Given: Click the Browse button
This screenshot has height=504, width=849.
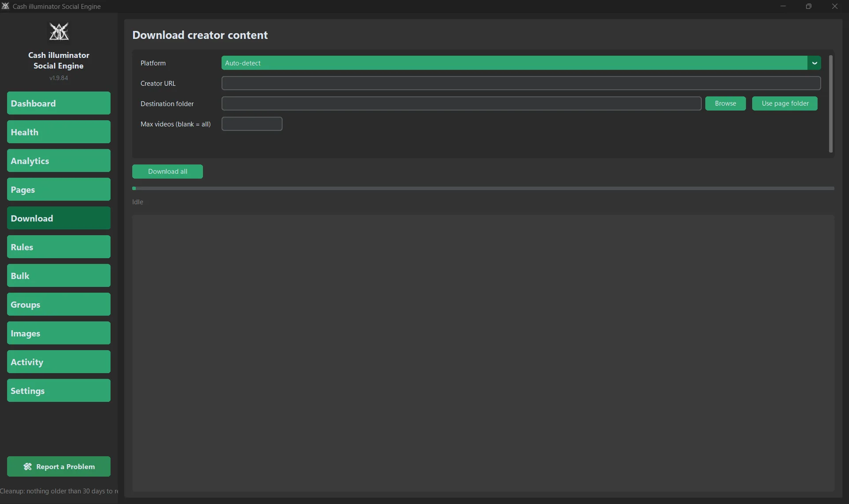Looking at the screenshot, I should 725,103.
